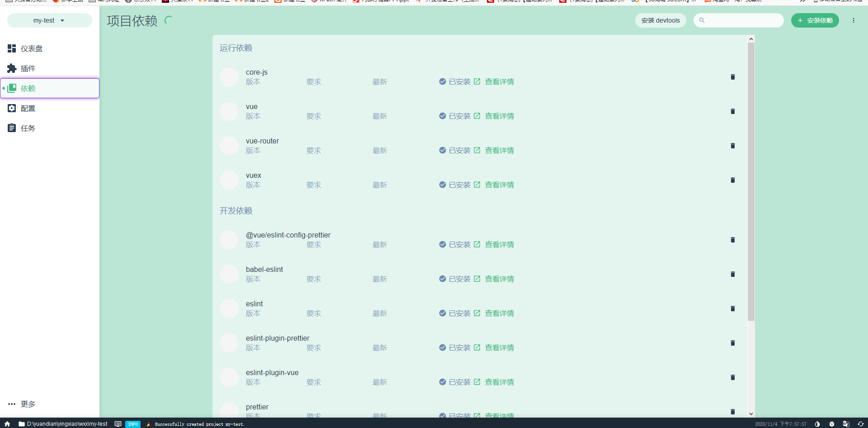Click home icon in status bar
The width and height of the screenshot is (868, 428).
[7, 424]
